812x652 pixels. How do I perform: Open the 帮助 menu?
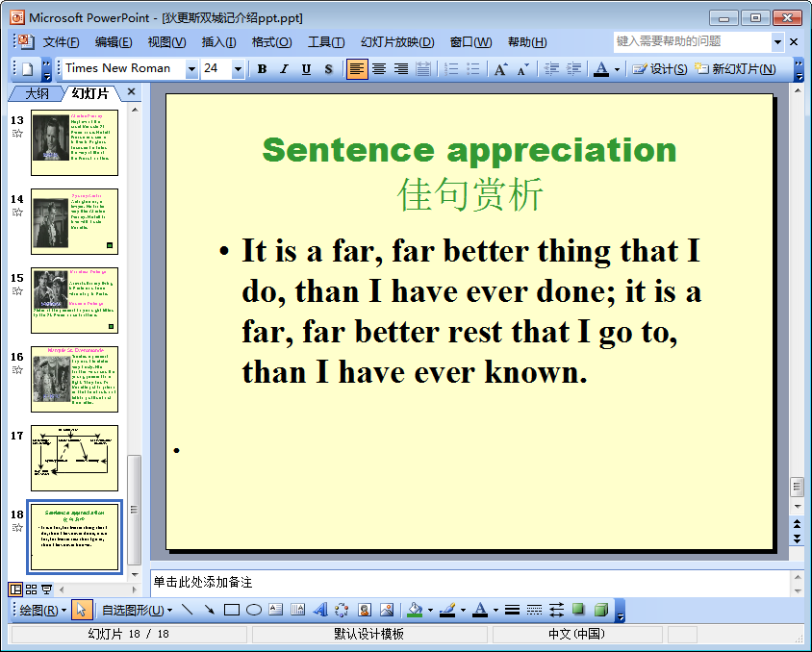[527, 42]
